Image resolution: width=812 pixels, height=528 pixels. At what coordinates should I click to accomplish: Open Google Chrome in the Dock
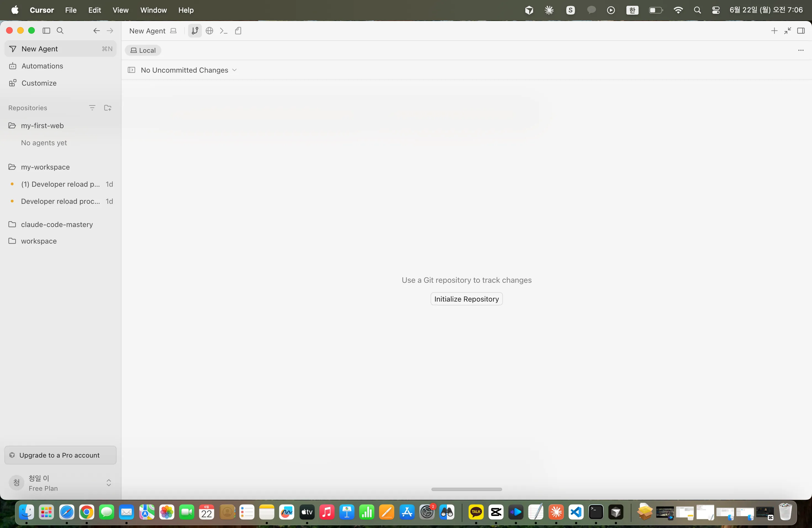pyautogui.click(x=87, y=512)
